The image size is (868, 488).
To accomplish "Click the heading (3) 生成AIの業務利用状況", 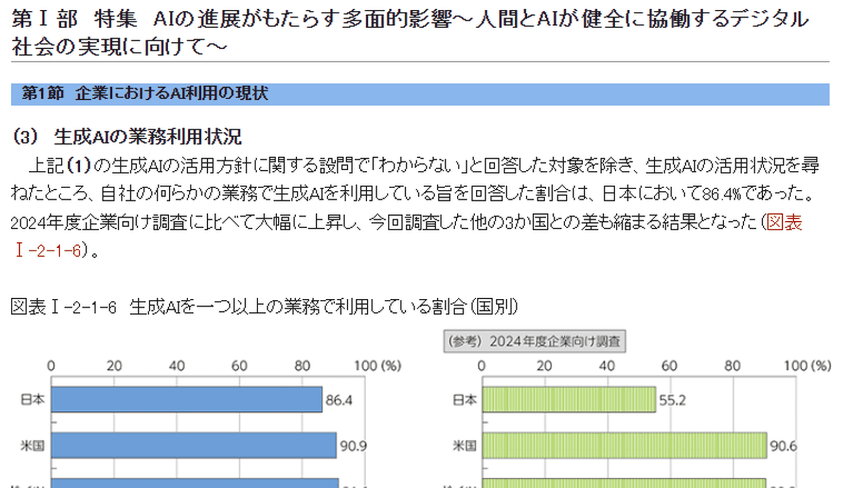I will click(127, 137).
